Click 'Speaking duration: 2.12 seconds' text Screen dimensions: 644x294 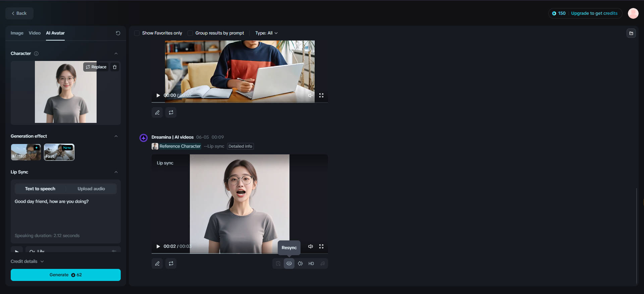pyautogui.click(x=47, y=236)
